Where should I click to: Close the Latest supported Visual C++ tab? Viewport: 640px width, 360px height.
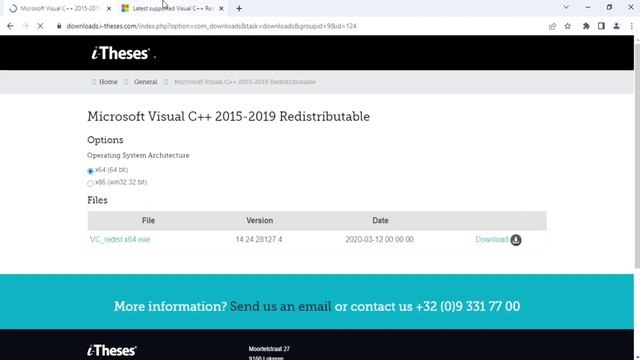(x=221, y=9)
